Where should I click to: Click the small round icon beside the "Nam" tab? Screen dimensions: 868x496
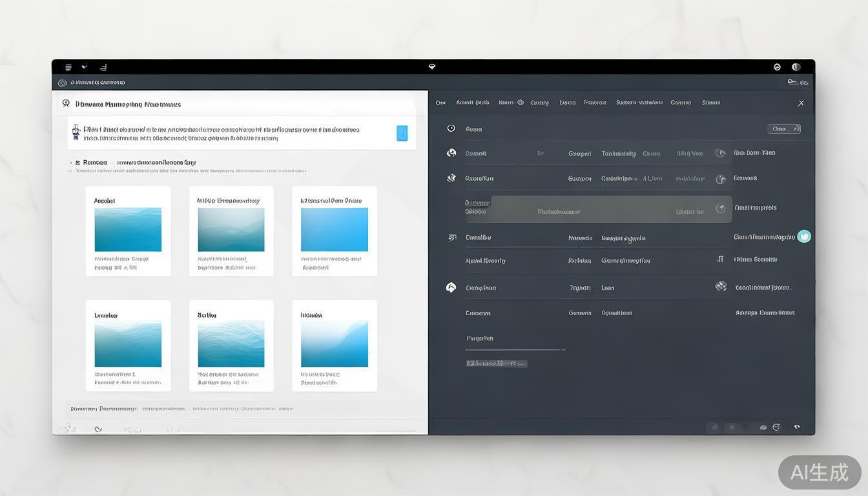(521, 103)
